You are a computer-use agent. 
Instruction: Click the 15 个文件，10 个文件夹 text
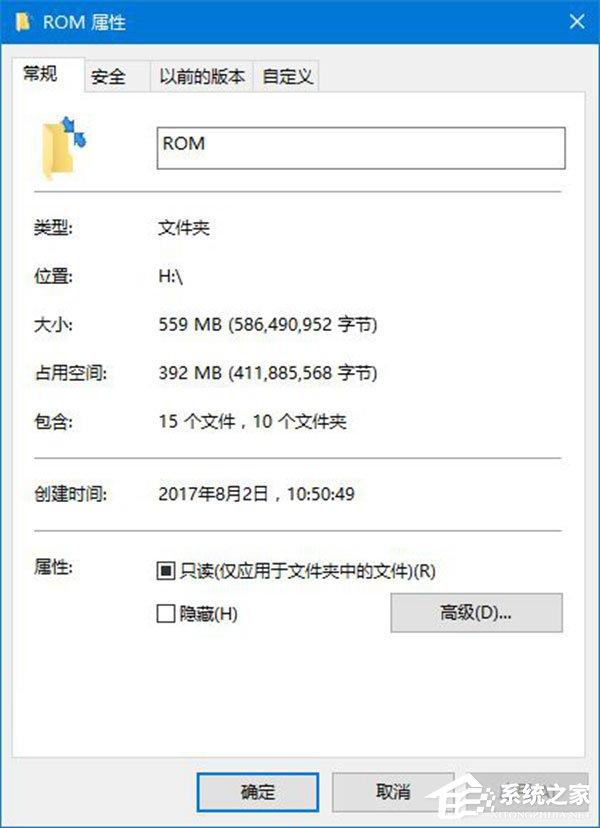(x=252, y=422)
